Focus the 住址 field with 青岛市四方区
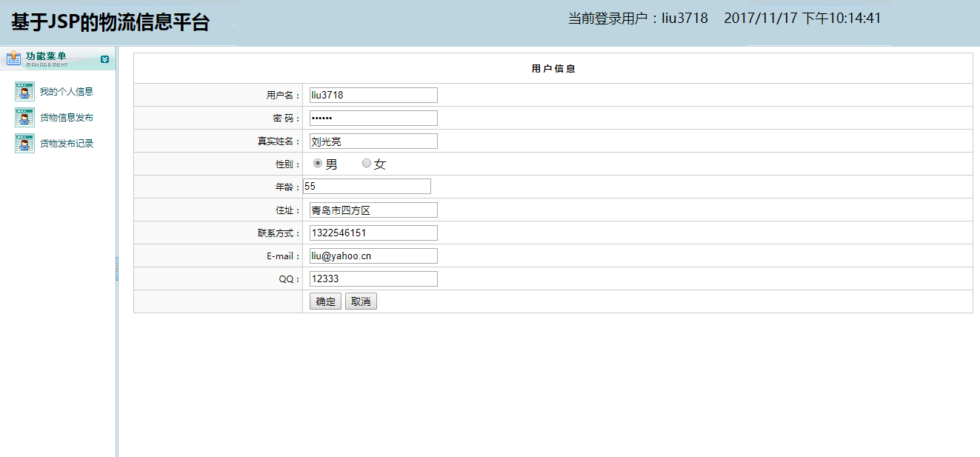This screenshot has width=980, height=457. coord(373,210)
